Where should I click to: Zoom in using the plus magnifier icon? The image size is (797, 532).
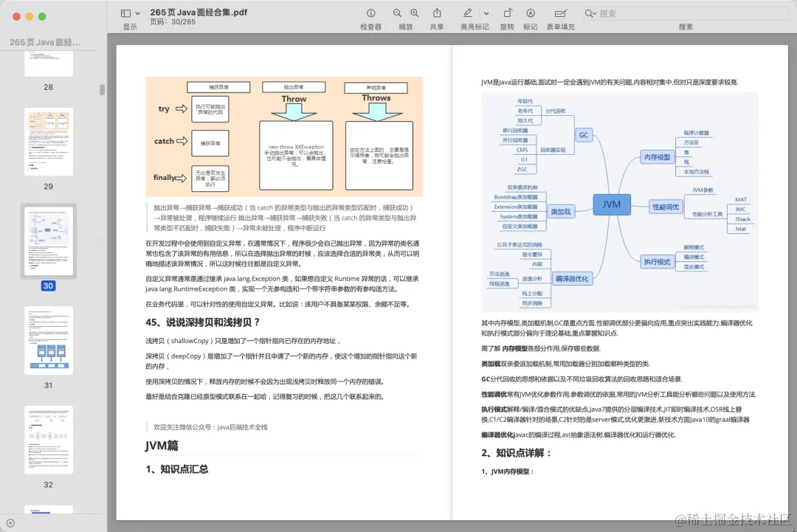point(415,13)
